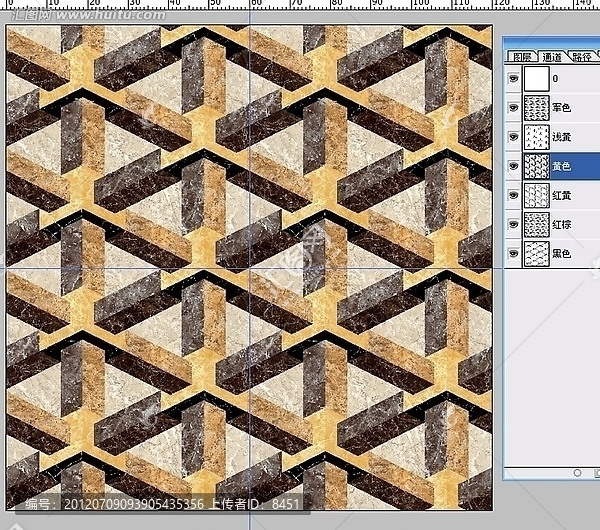Click the Channels panel title bar
The width and height of the screenshot is (600, 530).
pyautogui.click(x=551, y=42)
